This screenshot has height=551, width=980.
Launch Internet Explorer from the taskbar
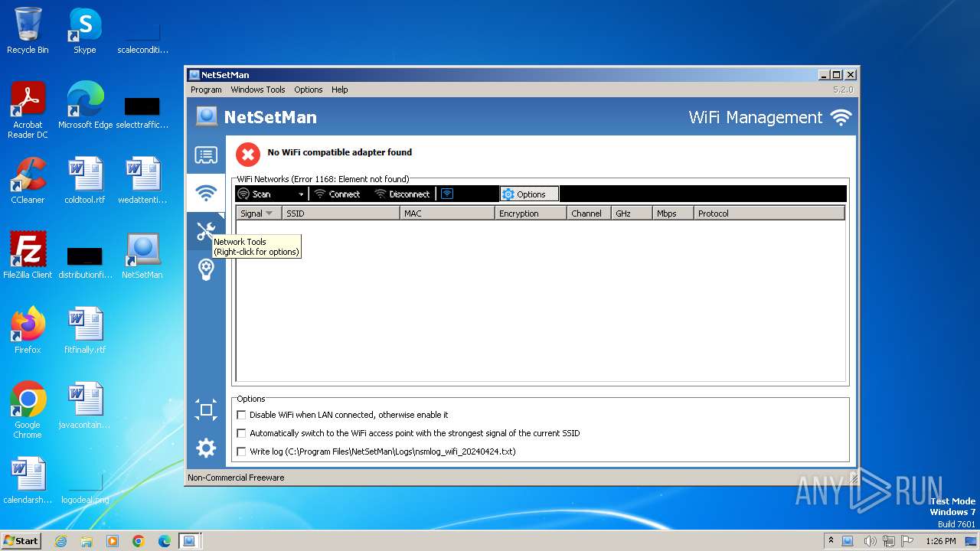tap(60, 541)
